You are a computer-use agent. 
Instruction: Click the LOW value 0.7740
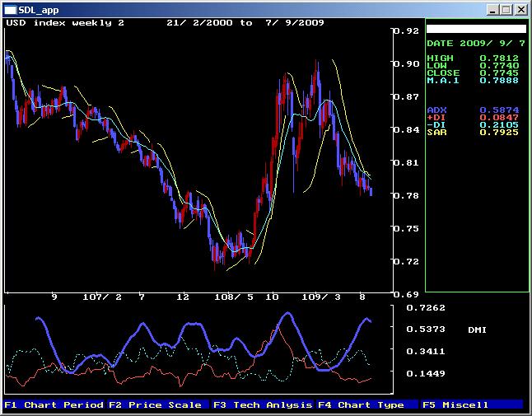[499, 65]
